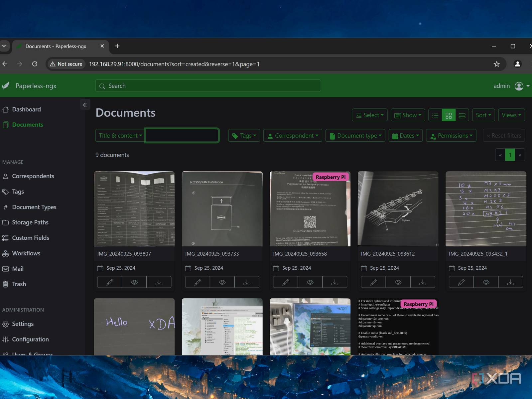Bookmark this page with the star icon
Screen dimensions: 532x399
click(496, 64)
